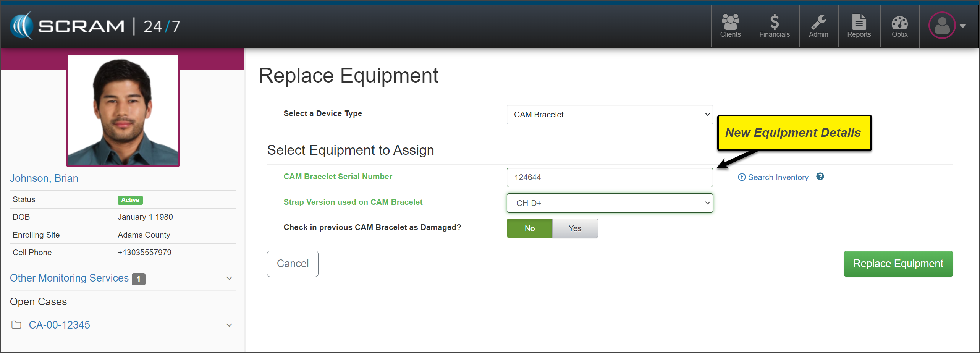Select Yes for damaged bracelet check-in

(x=575, y=228)
